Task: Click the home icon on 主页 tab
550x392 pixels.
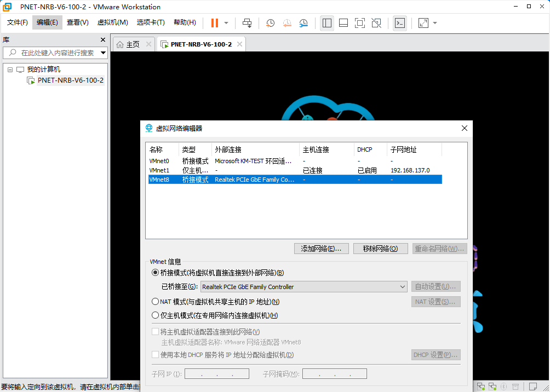Action: 120,44
